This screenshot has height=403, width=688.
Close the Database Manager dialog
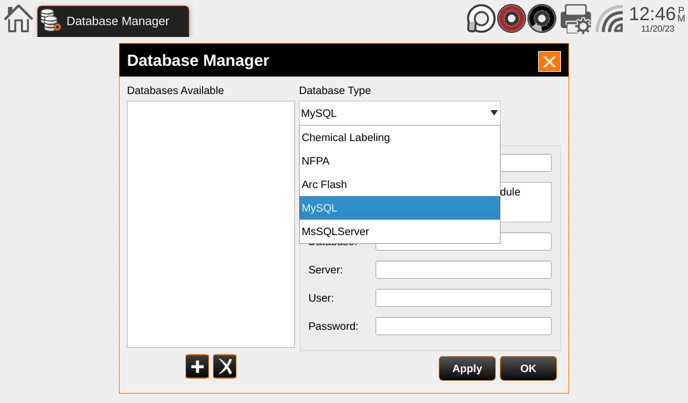[x=549, y=61]
